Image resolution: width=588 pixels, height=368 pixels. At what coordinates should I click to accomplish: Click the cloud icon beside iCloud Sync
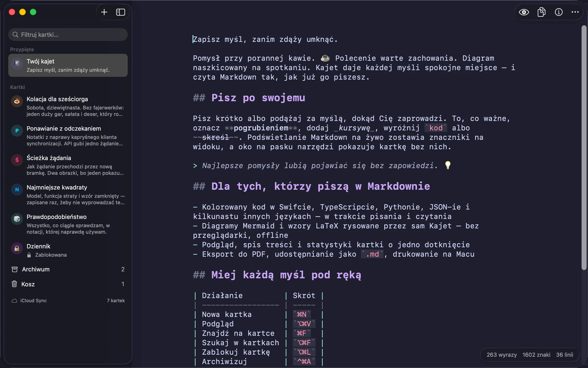[14, 301]
